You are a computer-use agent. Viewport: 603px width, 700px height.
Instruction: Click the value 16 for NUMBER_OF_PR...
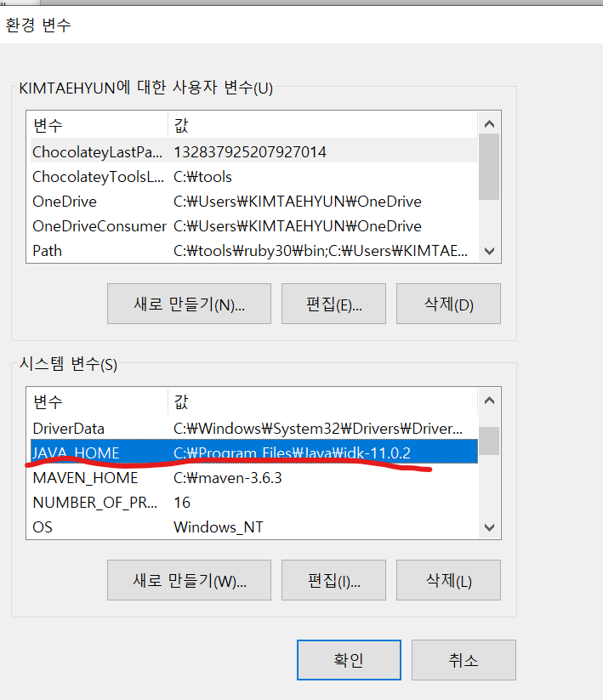click(x=182, y=502)
